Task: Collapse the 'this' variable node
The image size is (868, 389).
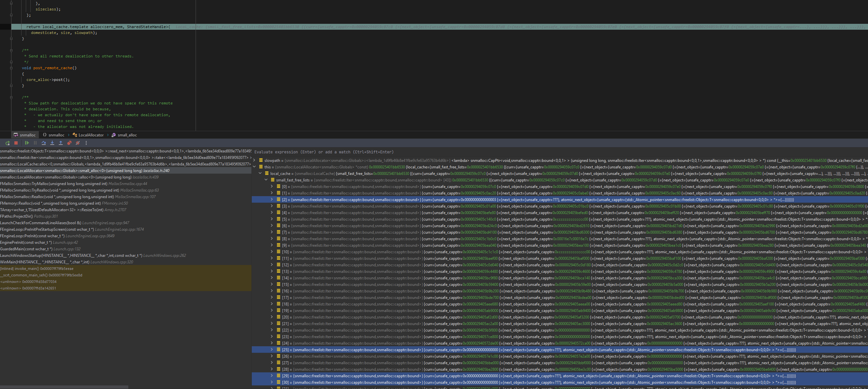Action: tap(255, 167)
